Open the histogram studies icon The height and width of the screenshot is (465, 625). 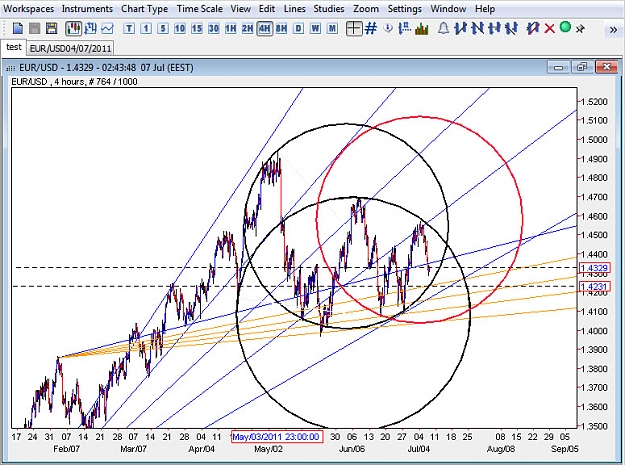422,29
